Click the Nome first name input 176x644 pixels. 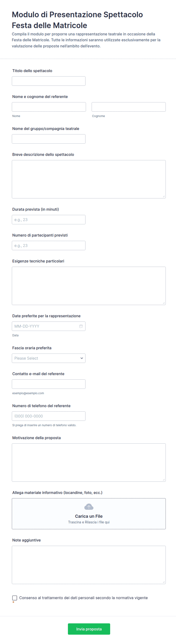click(x=49, y=107)
